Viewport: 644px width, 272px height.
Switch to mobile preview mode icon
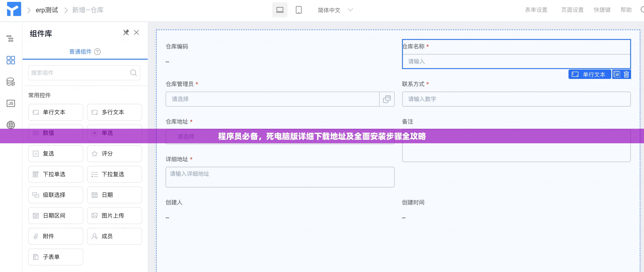298,10
